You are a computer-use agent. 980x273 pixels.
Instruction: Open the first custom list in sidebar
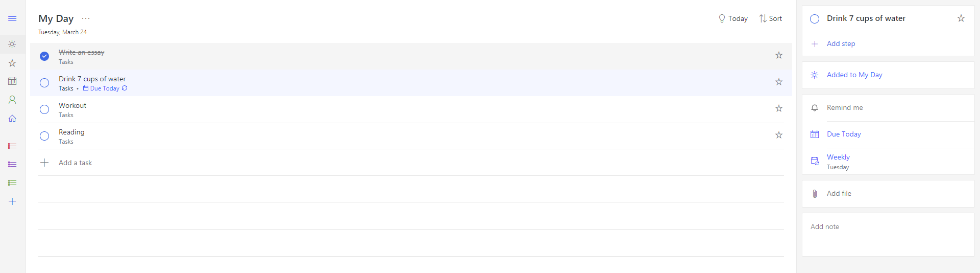point(12,146)
